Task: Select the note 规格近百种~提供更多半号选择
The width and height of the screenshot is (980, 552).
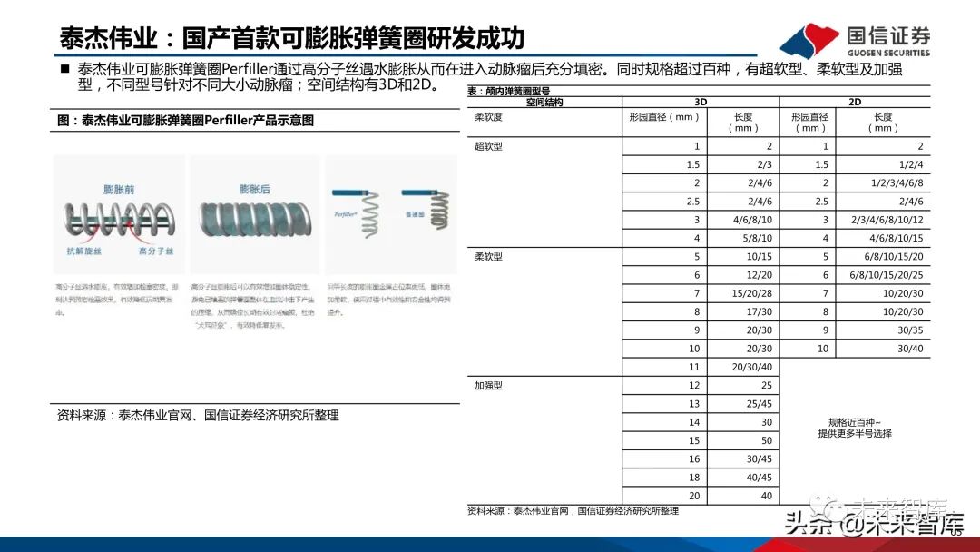Action: 855,429
